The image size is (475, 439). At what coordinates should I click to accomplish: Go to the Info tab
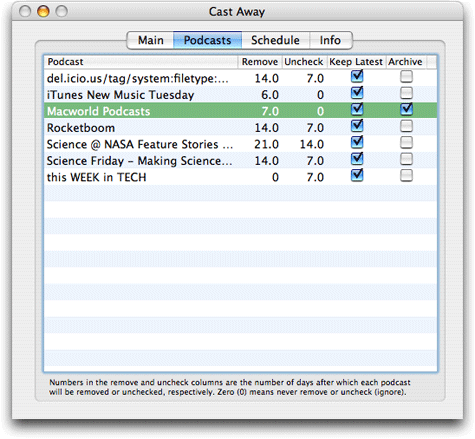330,40
